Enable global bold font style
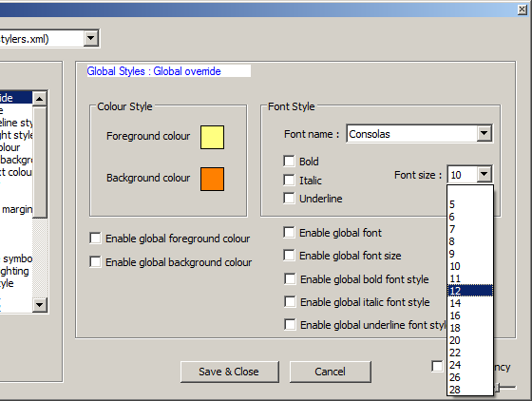 click(290, 278)
